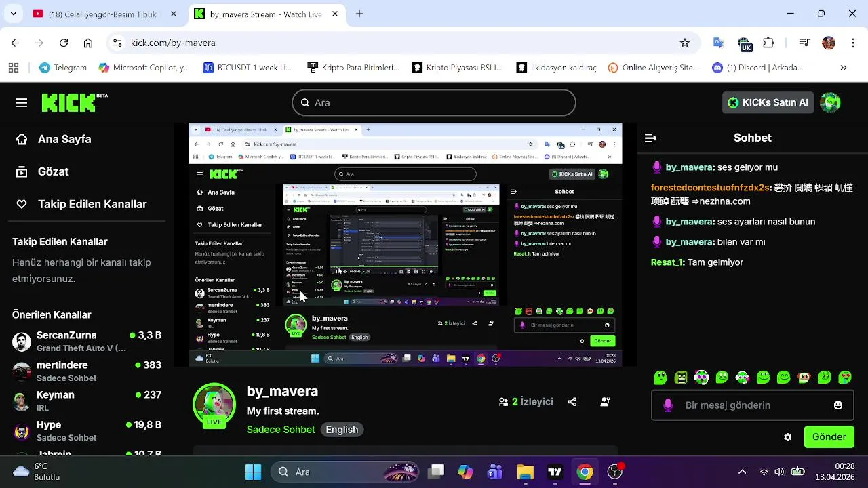Click the browser home button
Screen dimensions: 868x488
click(x=88, y=43)
